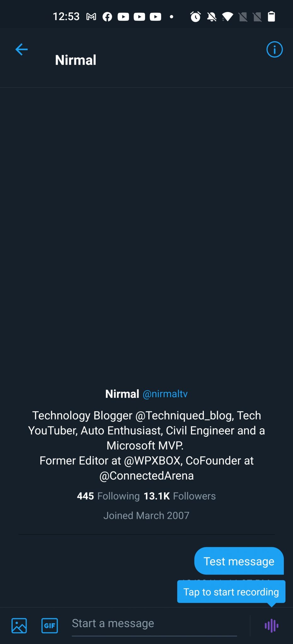This screenshot has height=644, width=293.
Task: Open the @ConnectedArena mention link
Action: [x=146, y=475]
